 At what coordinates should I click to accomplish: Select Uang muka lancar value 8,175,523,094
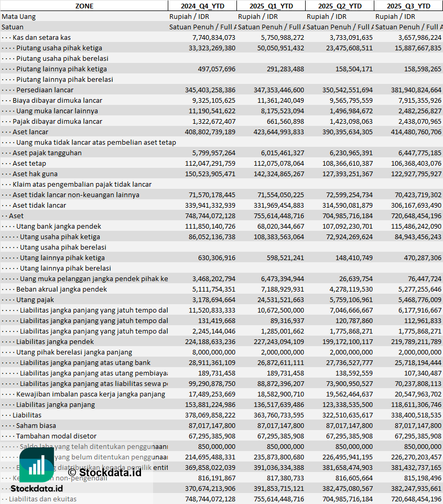(283, 111)
